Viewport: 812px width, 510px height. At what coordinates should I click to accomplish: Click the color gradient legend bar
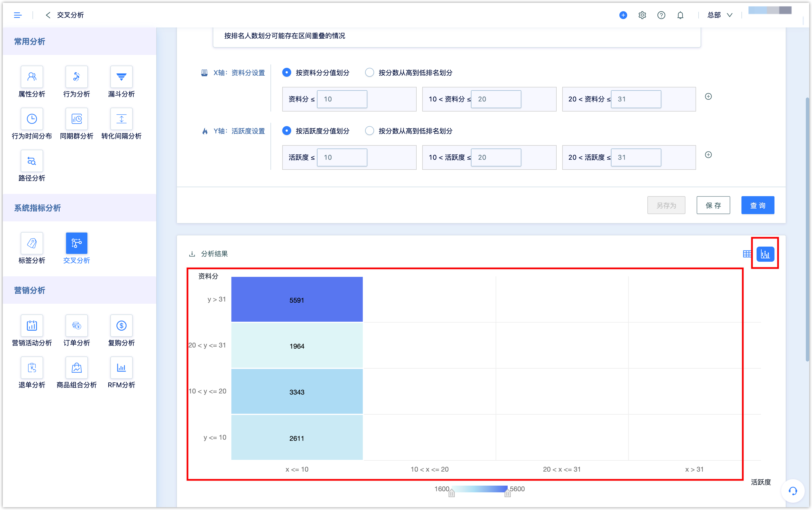(479, 489)
